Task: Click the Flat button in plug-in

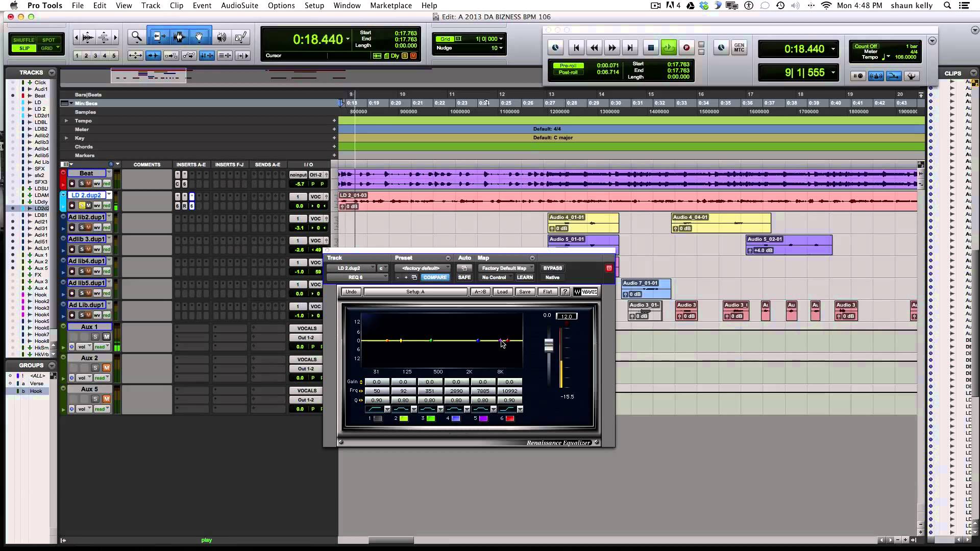Action: click(547, 292)
